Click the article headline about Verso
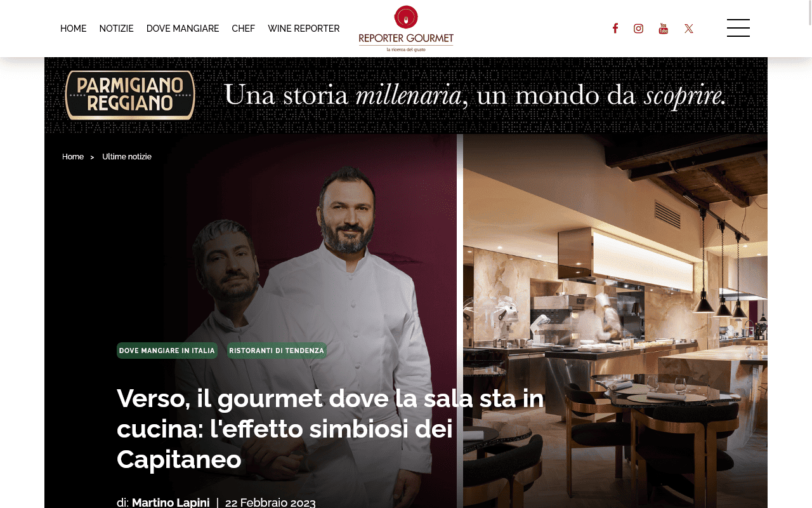 point(330,429)
